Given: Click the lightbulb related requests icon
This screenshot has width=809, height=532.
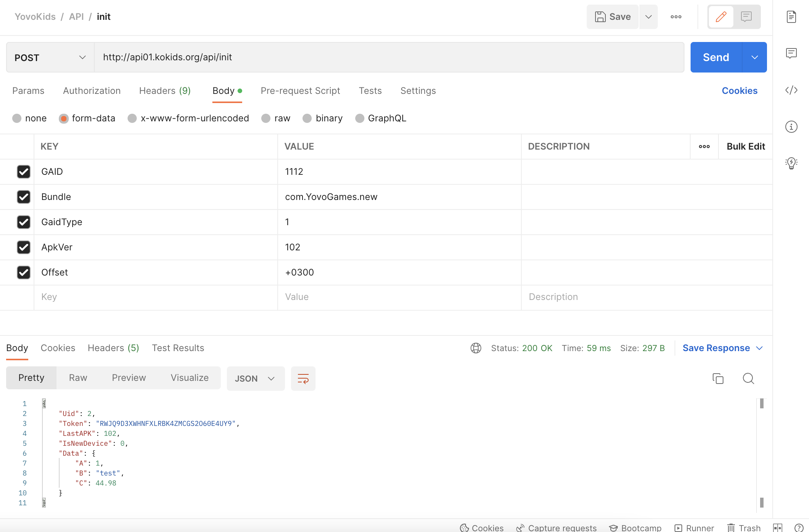Looking at the screenshot, I should coord(791,163).
